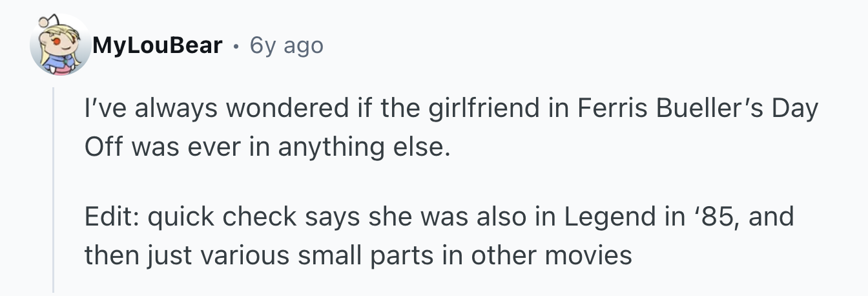Click the phrase anything else
Screen dimensions: 868x296
click(x=362, y=147)
